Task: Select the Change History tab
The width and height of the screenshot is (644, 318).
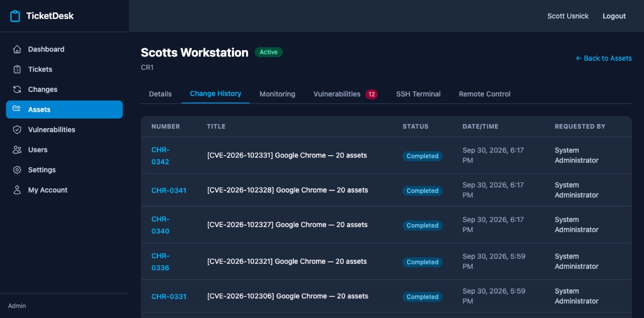Action: point(216,94)
